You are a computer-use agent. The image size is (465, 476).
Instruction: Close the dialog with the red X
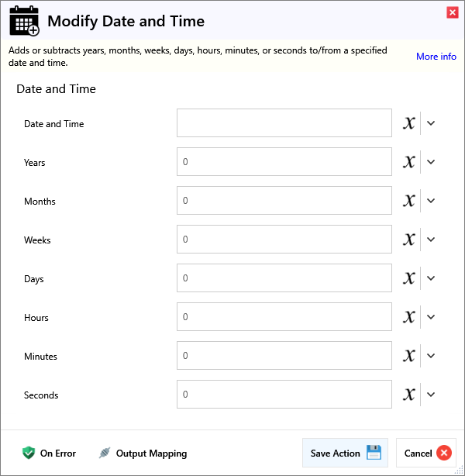(453, 12)
